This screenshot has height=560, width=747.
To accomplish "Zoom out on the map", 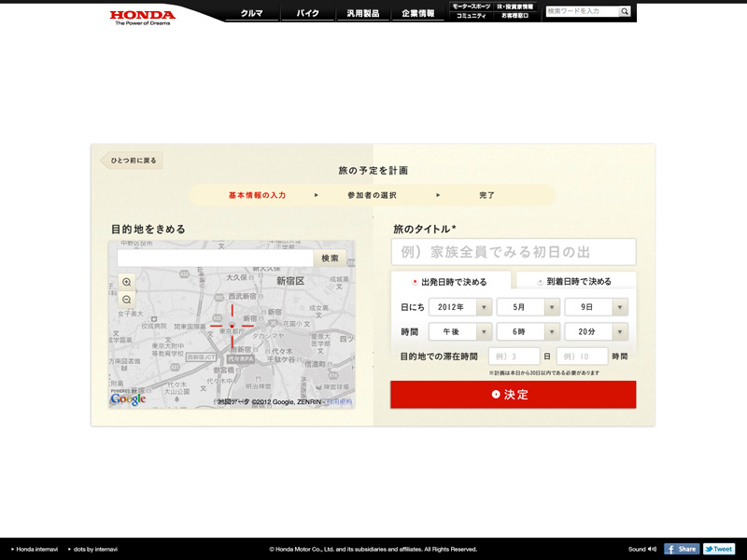I will click(127, 300).
